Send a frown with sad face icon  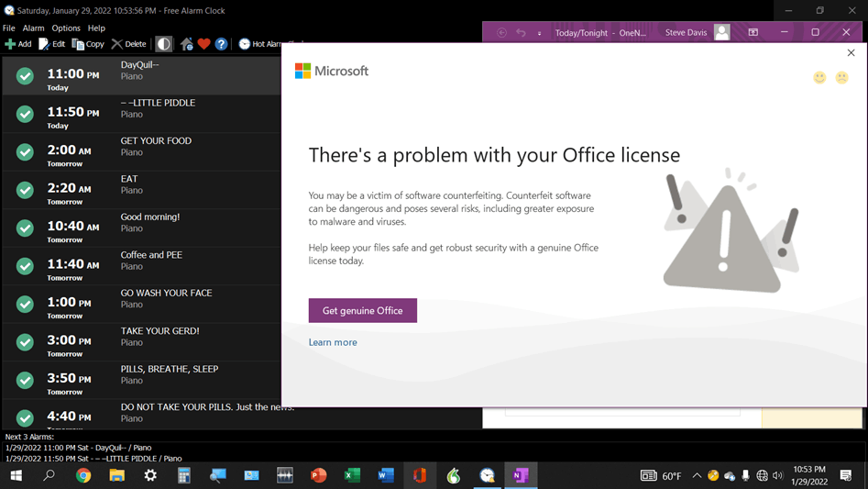(841, 78)
